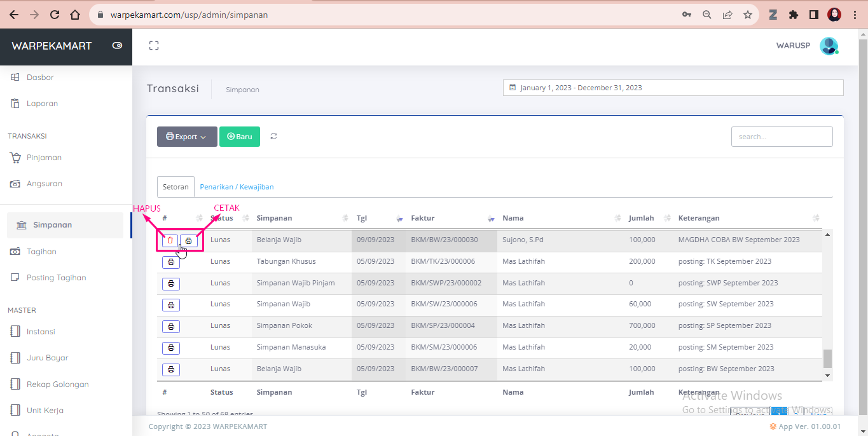868x436 pixels.
Task: Click WARPEKAMART logo text
Action: click(52, 46)
